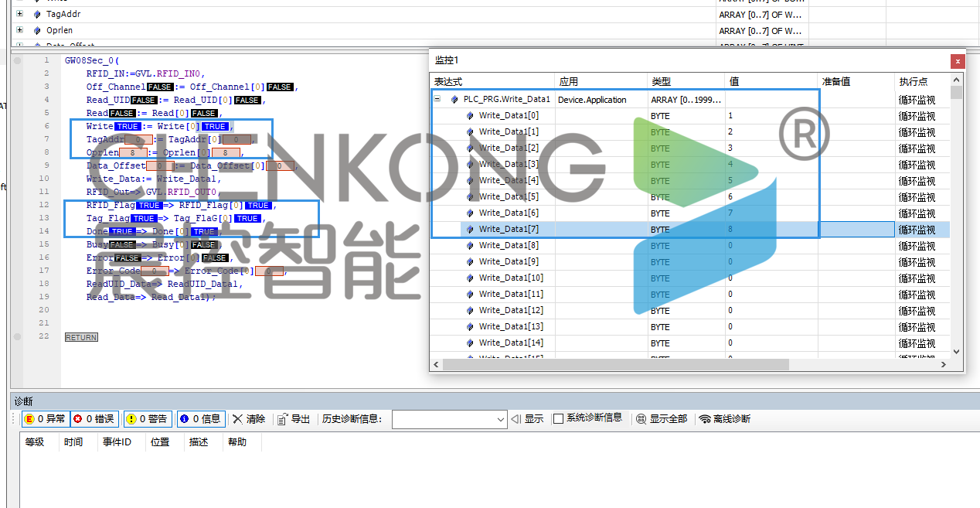This screenshot has height=508, width=980.
Task: Collapse the PLC_PRG.Write_Data1 array
Action: coord(437,99)
